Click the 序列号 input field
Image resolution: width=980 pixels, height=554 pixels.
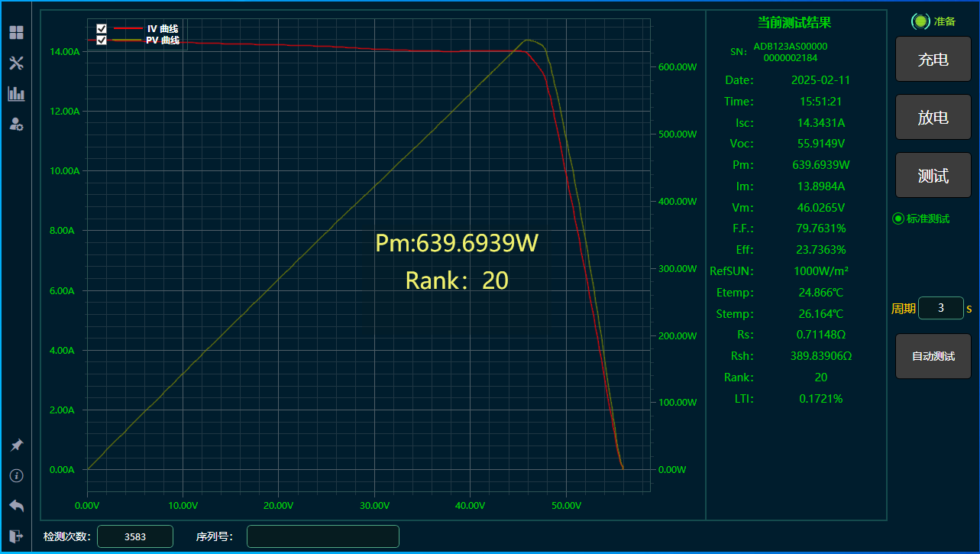[322, 536]
